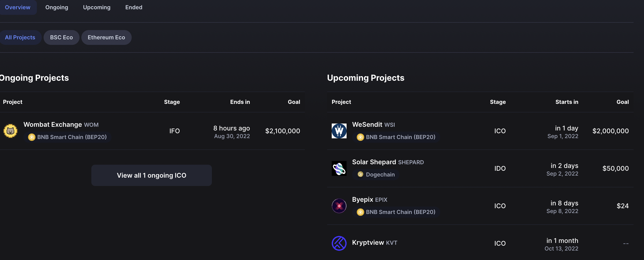
Task: Open the Upcoming tab
Action: (96, 7)
